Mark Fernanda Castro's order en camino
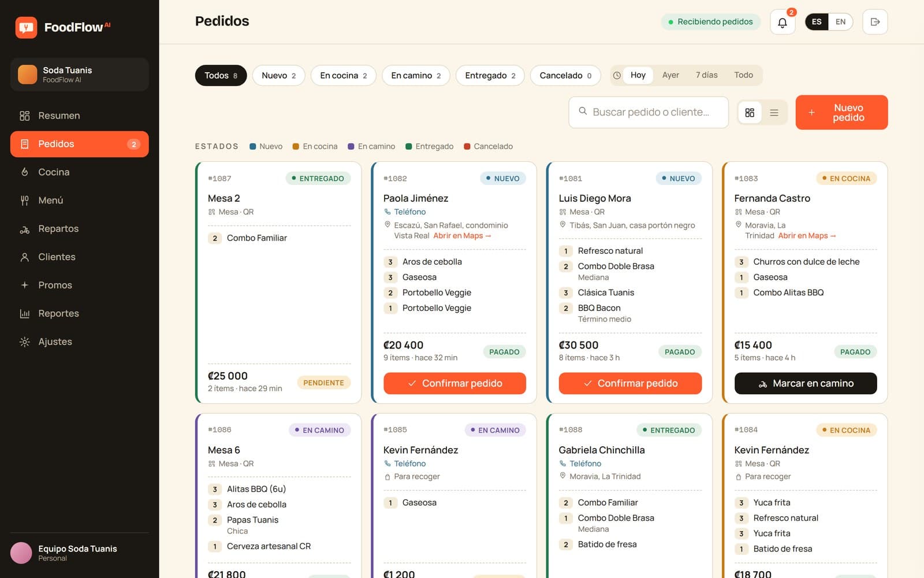Screen dimensions: 924x578 (x=806, y=383)
